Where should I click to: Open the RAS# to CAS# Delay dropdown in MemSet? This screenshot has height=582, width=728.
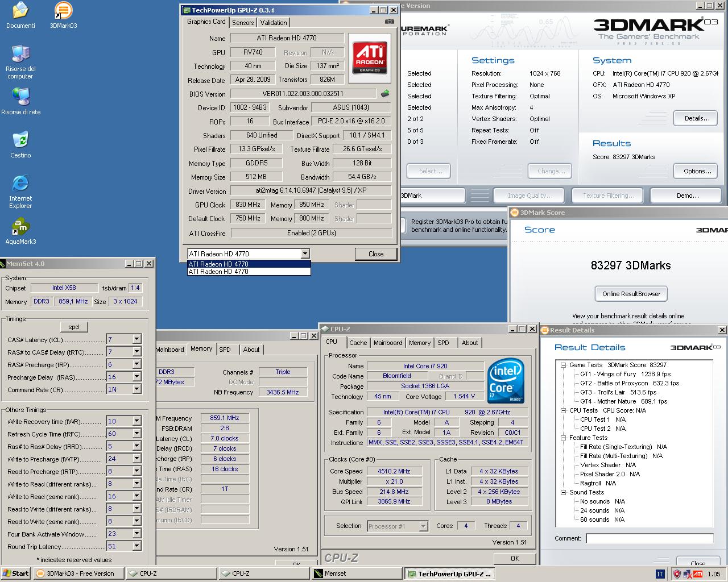pyautogui.click(x=136, y=352)
